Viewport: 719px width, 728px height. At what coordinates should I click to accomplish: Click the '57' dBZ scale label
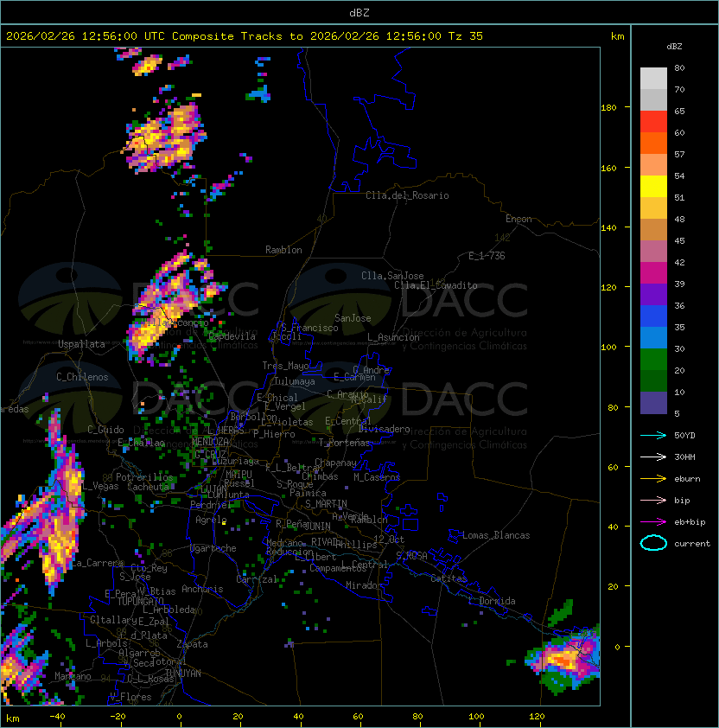coord(679,154)
